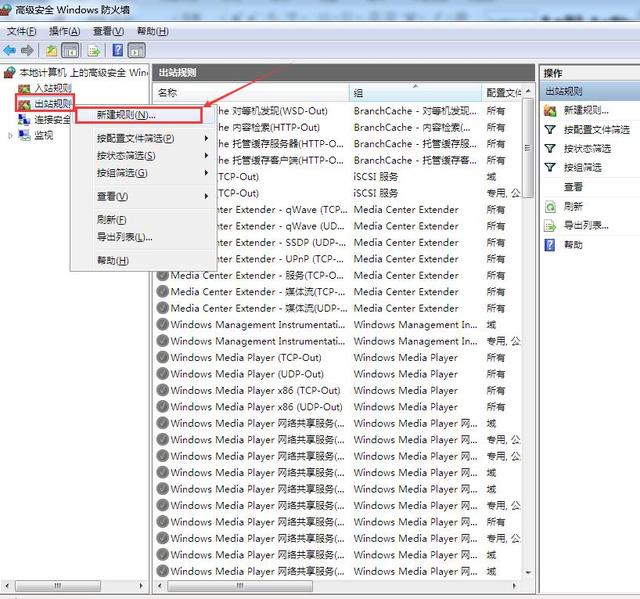Click 新建规则... link in the actions pane
The width and height of the screenshot is (640, 599).
point(586,110)
